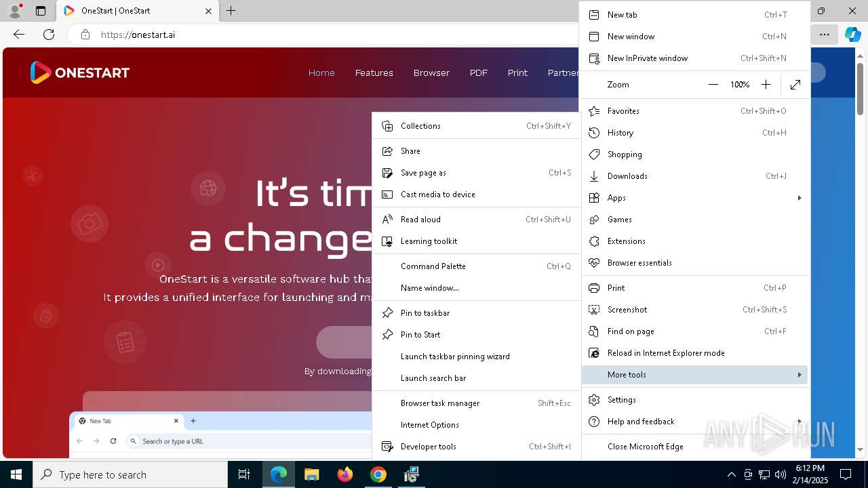Go back with the back arrow

[x=19, y=35]
